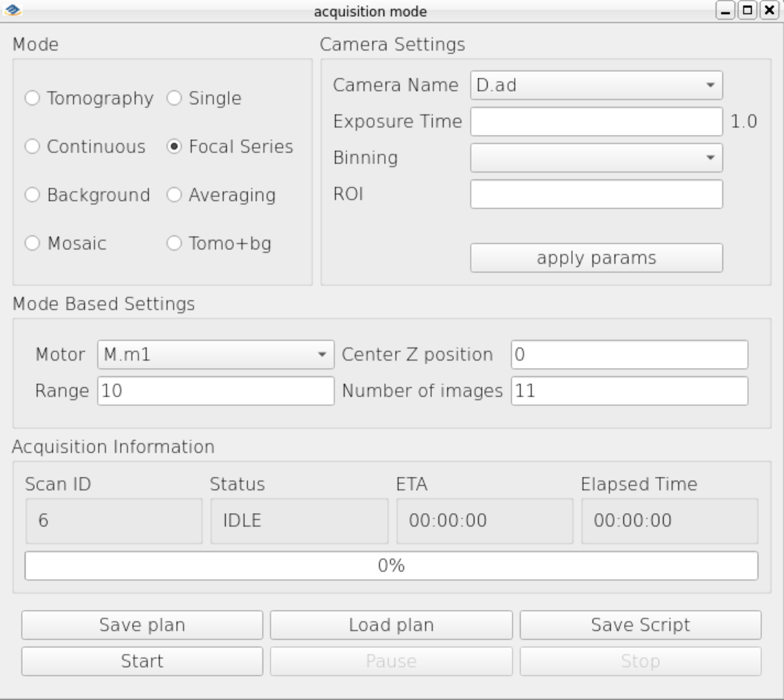This screenshot has width=784, height=700.
Task: Expand the Binning dropdown
Action: point(596,158)
